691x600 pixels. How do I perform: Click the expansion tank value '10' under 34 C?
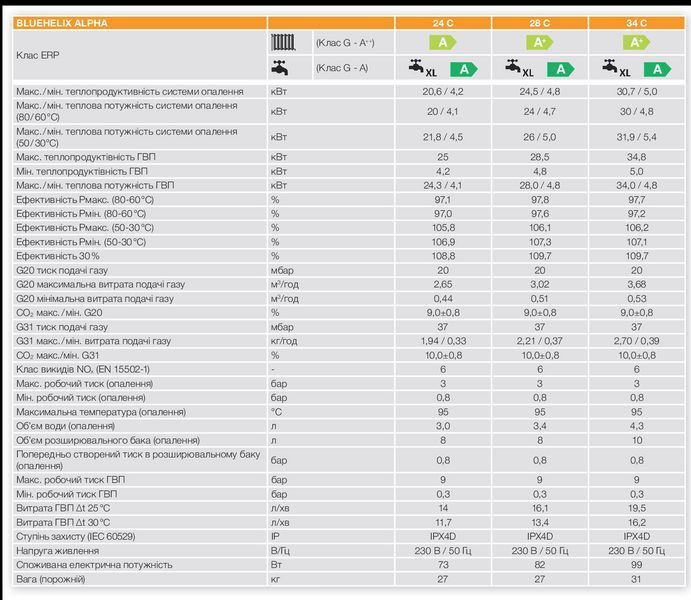(x=637, y=441)
